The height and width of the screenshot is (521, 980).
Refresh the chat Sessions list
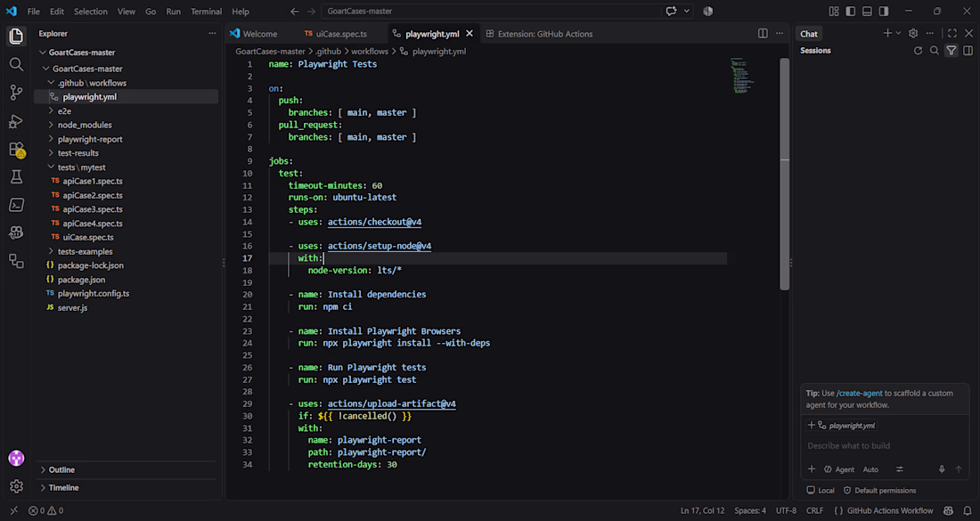click(918, 51)
